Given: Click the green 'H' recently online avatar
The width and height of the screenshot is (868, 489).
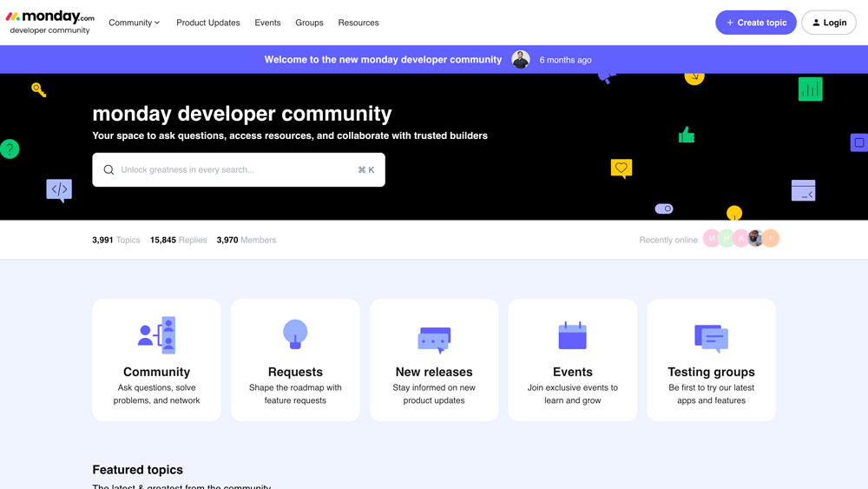Looking at the screenshot, I should click(727, 238).
